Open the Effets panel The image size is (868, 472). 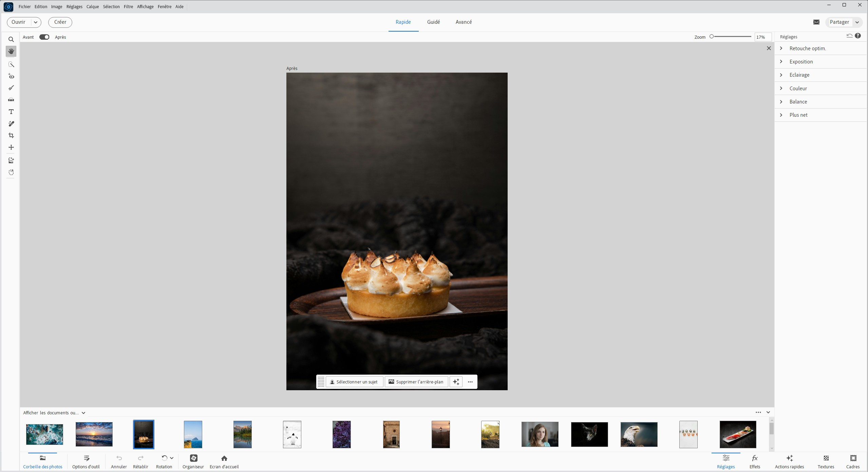click(x=754, y=461)
